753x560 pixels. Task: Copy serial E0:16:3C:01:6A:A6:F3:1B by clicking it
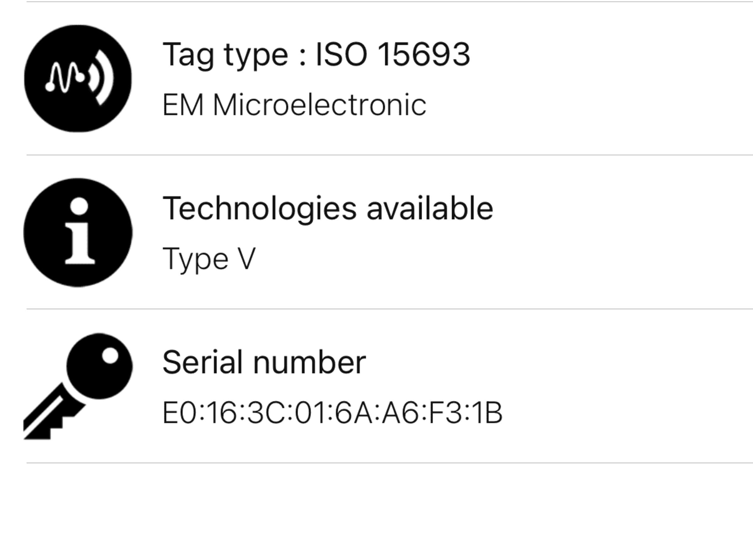point(333,413)
